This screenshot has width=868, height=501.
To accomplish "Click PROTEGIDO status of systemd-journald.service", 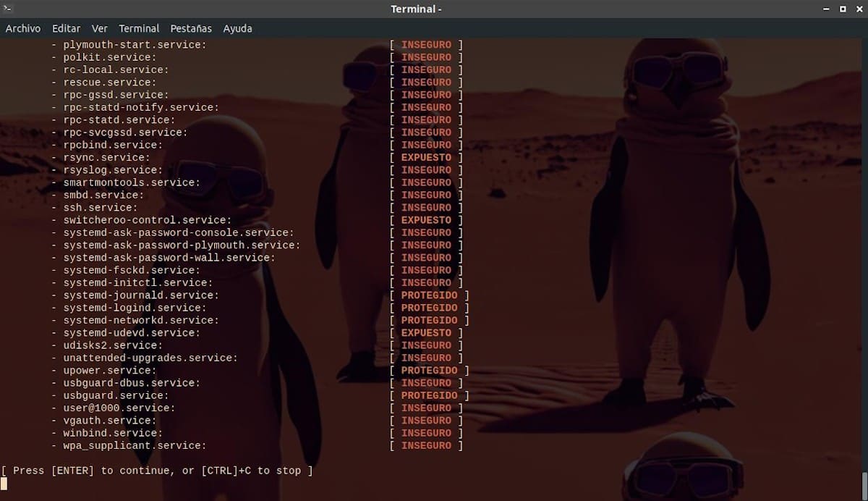I will [x=430, y=295].
